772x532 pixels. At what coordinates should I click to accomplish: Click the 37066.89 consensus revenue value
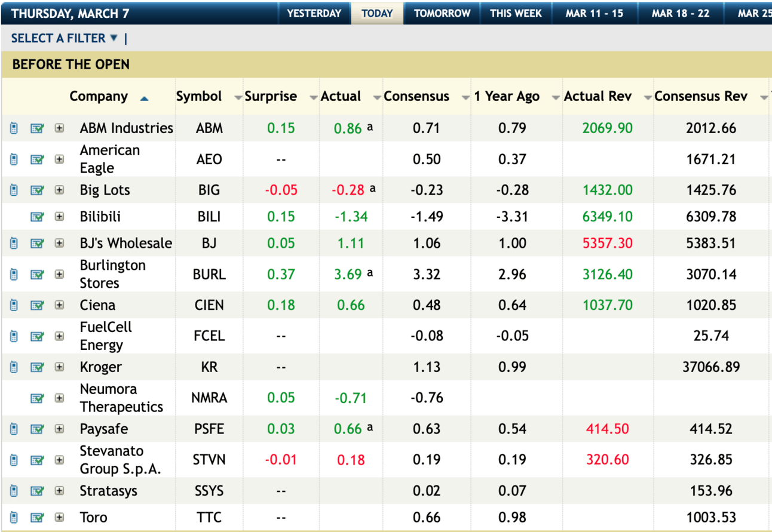[x=711, y=367]
